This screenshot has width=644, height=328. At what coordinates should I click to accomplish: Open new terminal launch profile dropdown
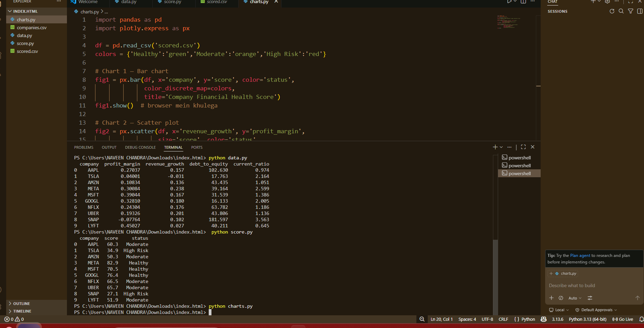[x=501, y=147]
